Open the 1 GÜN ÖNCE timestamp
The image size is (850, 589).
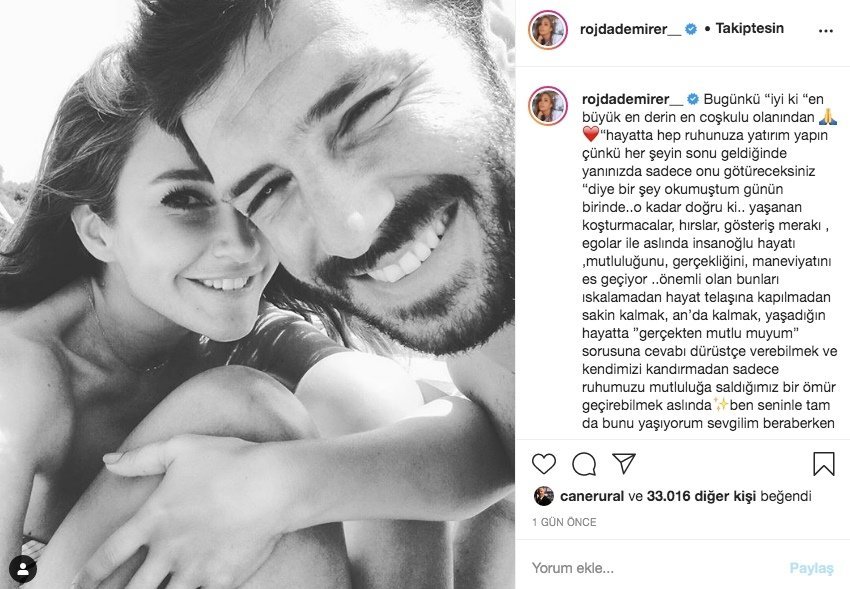[564, 522]
